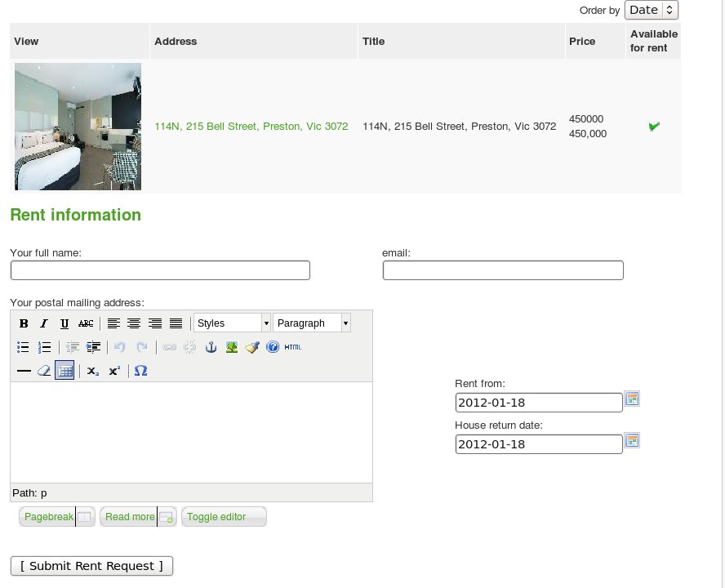Insert a horizontal rule
This screenshot has width=725, height=588.
24,371
